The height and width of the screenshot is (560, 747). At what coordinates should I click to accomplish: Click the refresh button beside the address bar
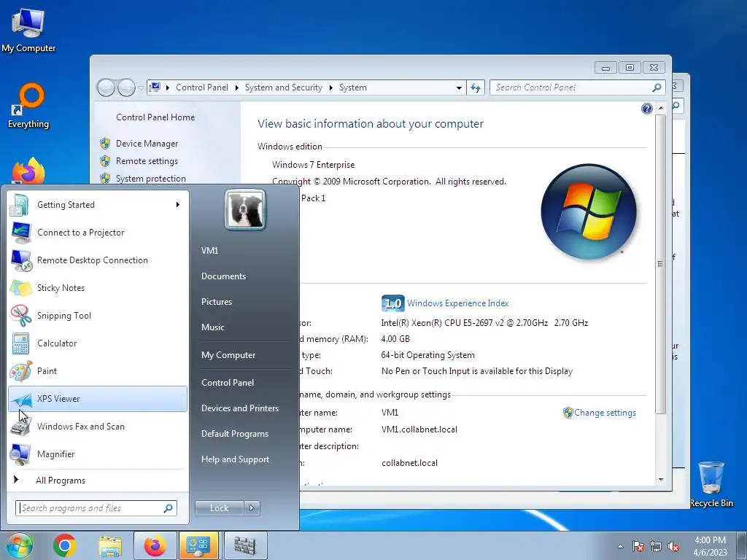pyautogui.click(x=476, y=87)
